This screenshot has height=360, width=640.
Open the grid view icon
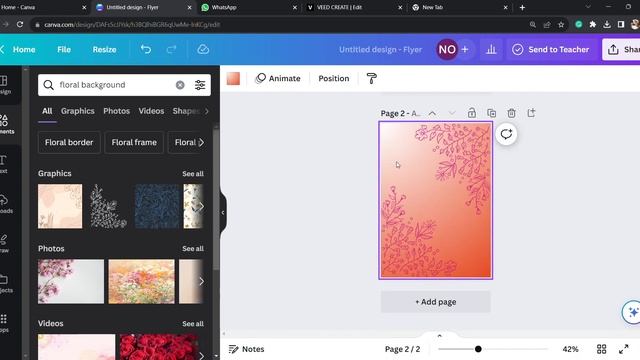602,349
